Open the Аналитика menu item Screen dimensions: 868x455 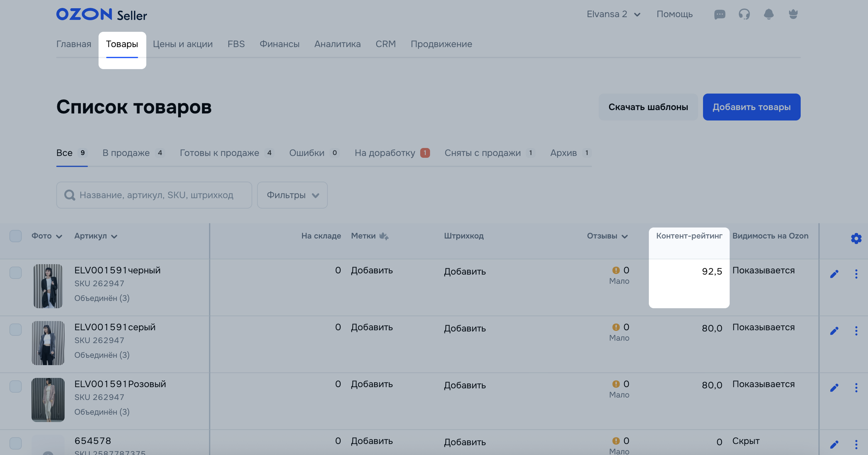(337, 44)
